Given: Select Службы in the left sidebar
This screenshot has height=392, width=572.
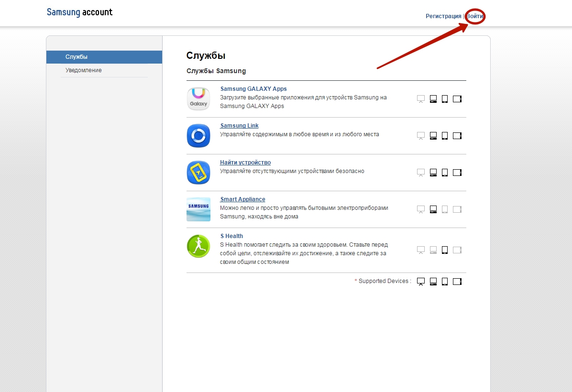Looking at the screenshot, I should pos(104,57).
